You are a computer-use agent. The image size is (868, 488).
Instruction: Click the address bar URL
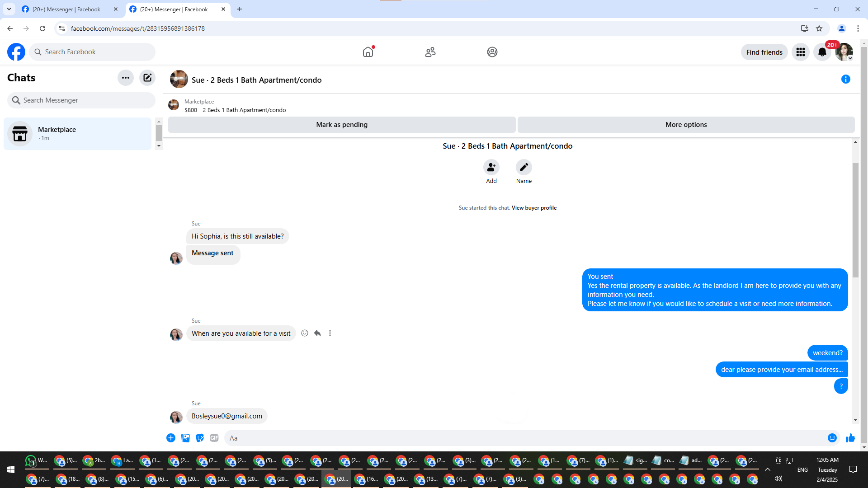click(138, 28)
